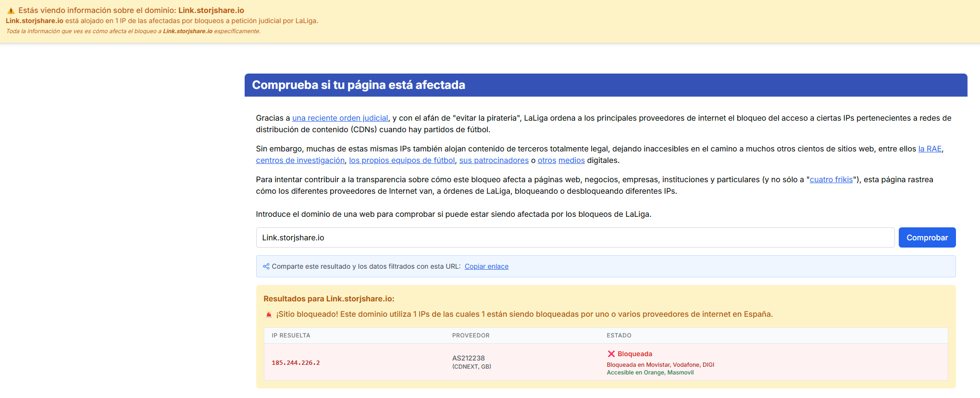980x398 pixels.
Task: Open the 'medios' link
Action: (571, 161)
